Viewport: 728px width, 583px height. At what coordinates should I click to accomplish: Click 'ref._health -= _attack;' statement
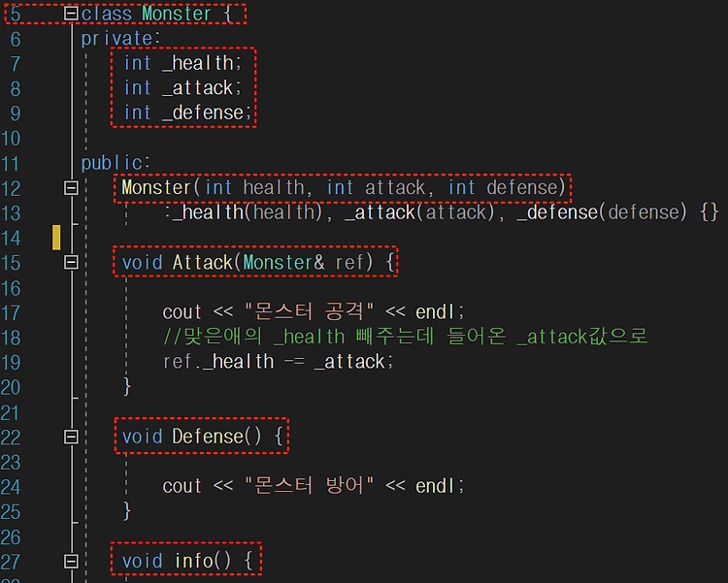(278, 362)
